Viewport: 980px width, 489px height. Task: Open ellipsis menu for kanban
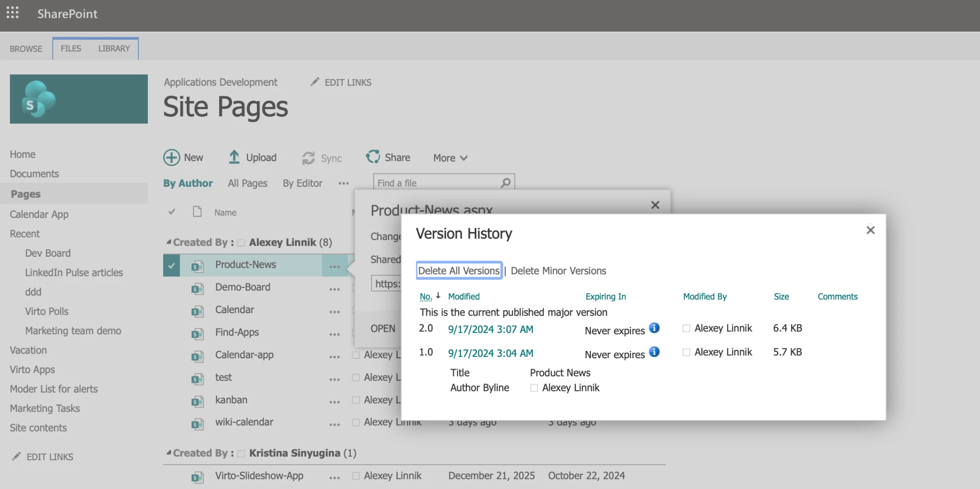tap(334, 401)
